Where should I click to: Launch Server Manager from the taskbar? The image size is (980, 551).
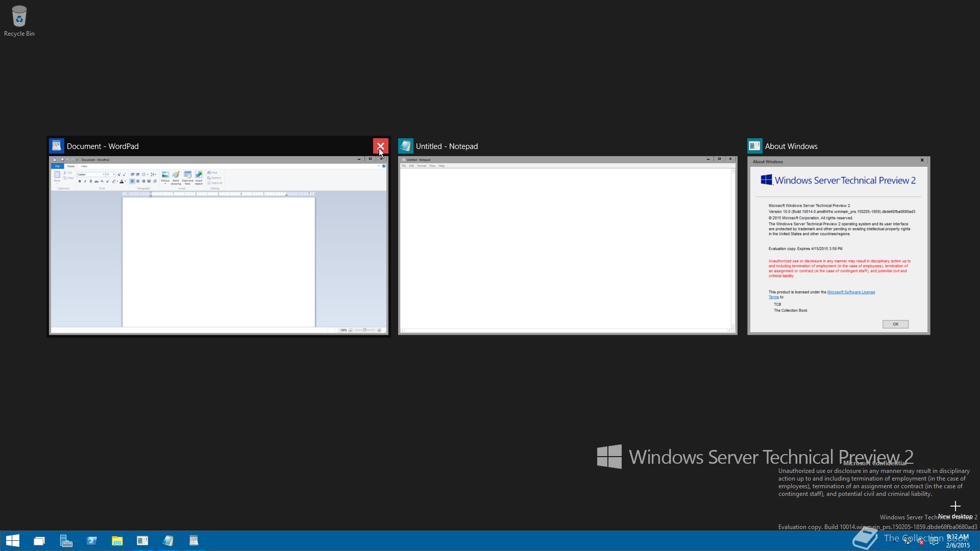click(66, 541)
